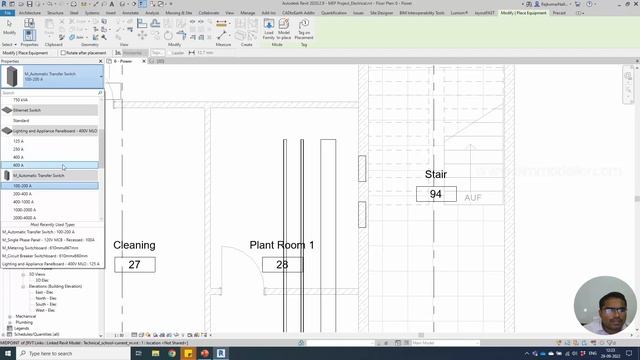Open the help dropdown in title bar
Screen dimensions: 640x360
595,4
